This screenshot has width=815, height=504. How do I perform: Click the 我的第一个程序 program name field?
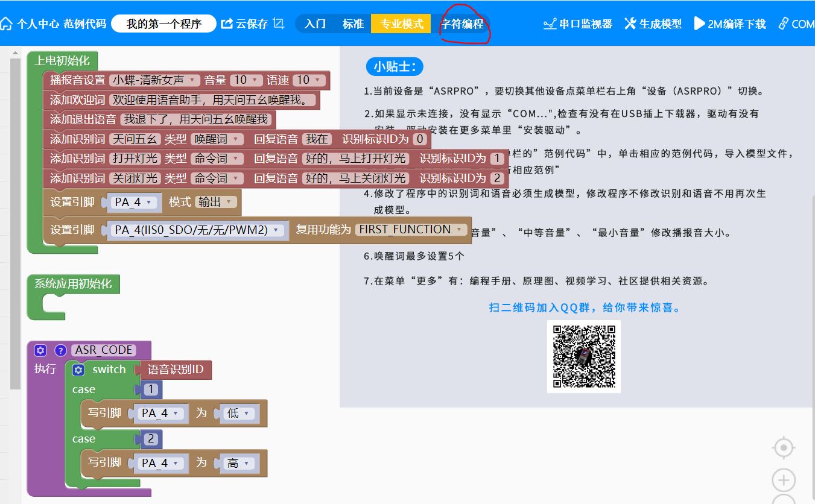coord(163,24)
